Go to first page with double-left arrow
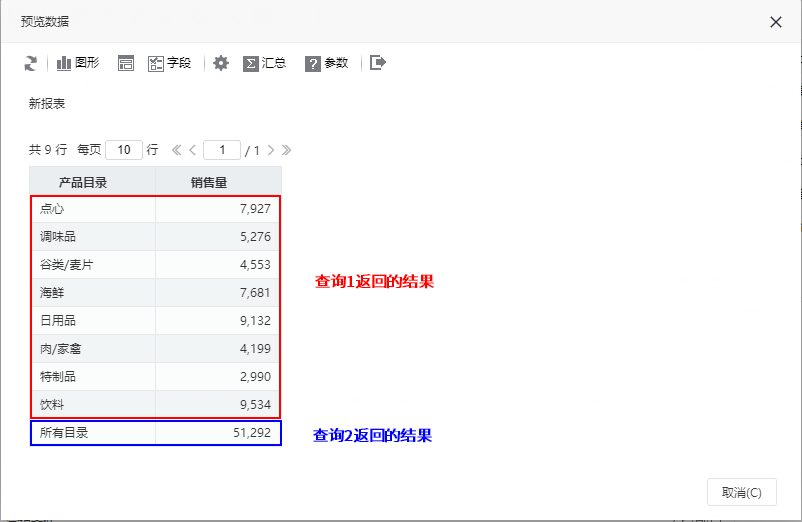802x522 pixels. tap(176, 150)
